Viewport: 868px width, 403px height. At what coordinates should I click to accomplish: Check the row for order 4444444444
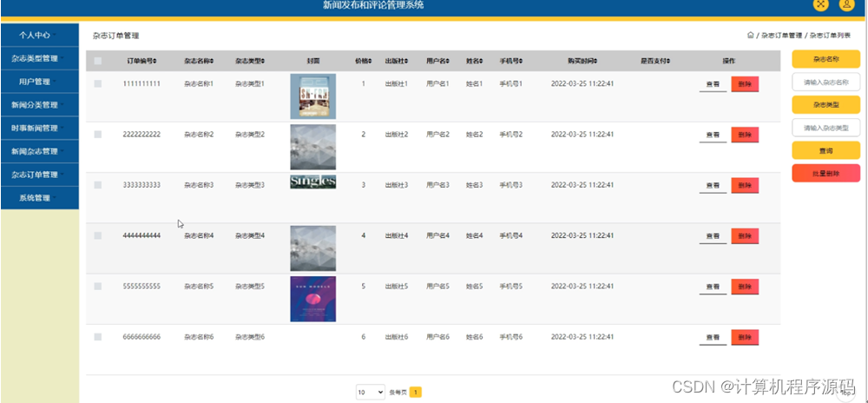click(98, 235)
